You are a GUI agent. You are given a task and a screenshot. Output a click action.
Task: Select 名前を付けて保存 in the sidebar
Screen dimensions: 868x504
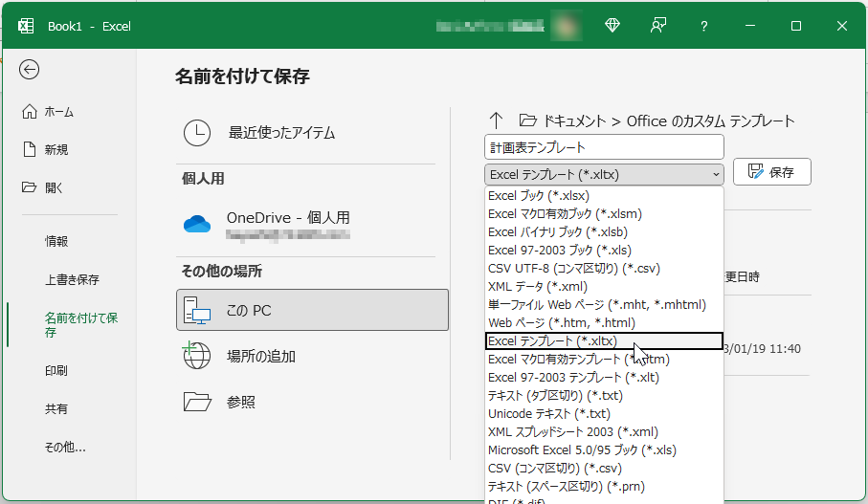pyautogui.click(x=80, y=325)
